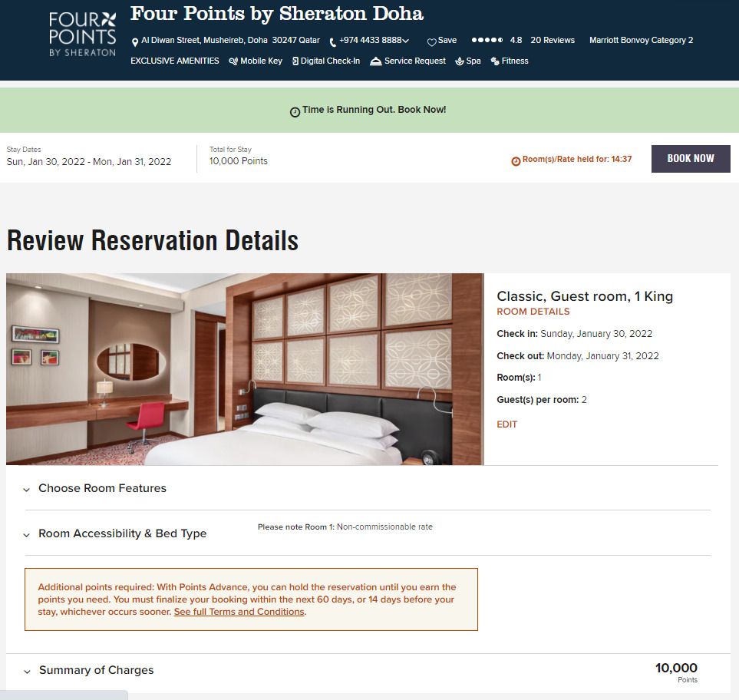Open the 20 Reviews link

[553, 40]
